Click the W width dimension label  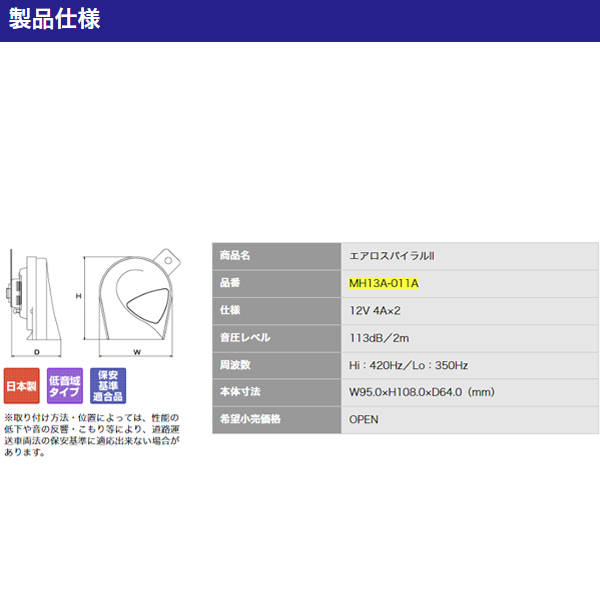136,353
